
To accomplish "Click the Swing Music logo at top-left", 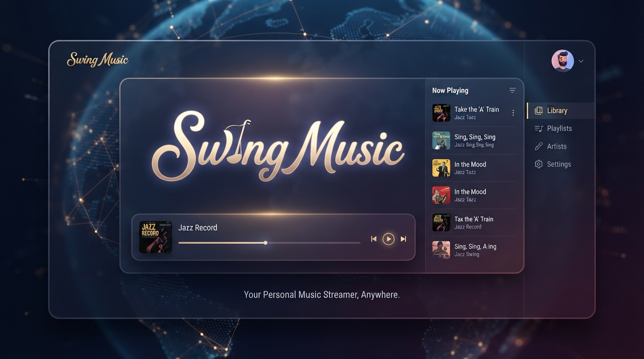I will 98,60.
